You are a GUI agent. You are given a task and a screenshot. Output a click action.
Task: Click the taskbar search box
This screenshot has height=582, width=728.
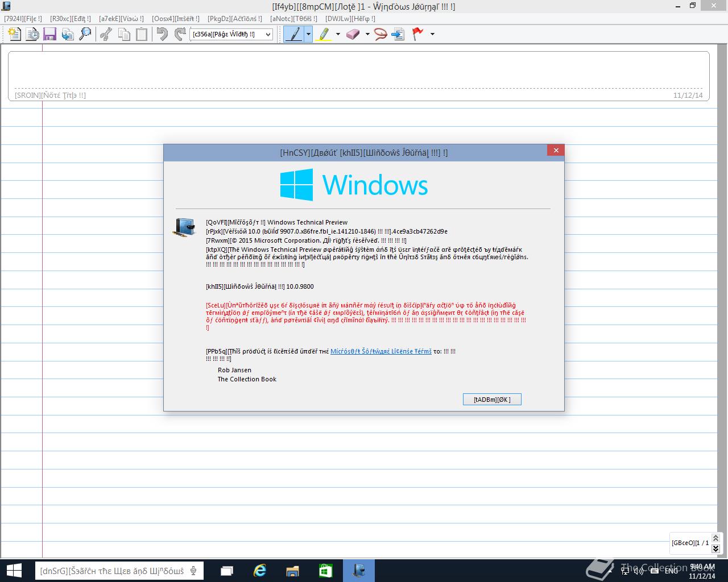pyautogui.click(x=119, y=571)
